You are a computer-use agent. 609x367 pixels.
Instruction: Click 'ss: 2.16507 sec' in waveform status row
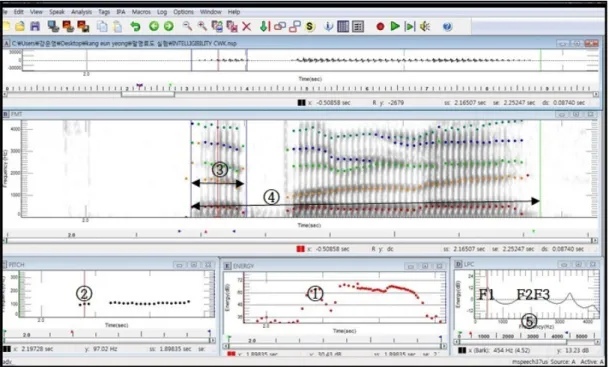465,103
